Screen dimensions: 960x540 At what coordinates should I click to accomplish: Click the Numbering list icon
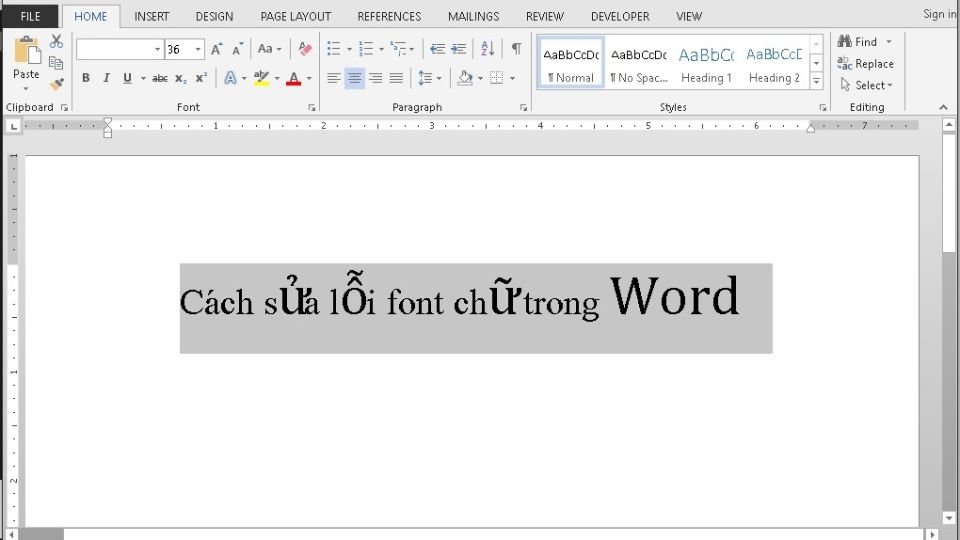[366, 49]
